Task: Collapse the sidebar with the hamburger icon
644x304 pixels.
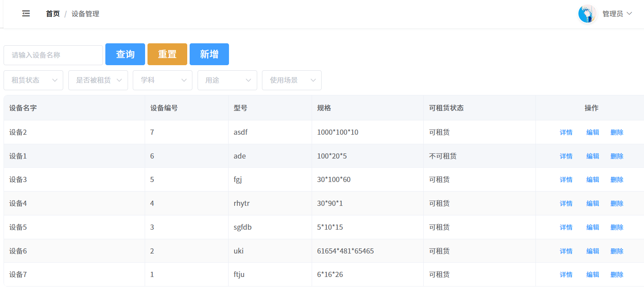Action: pyautogui.click(x=26, y=14)
